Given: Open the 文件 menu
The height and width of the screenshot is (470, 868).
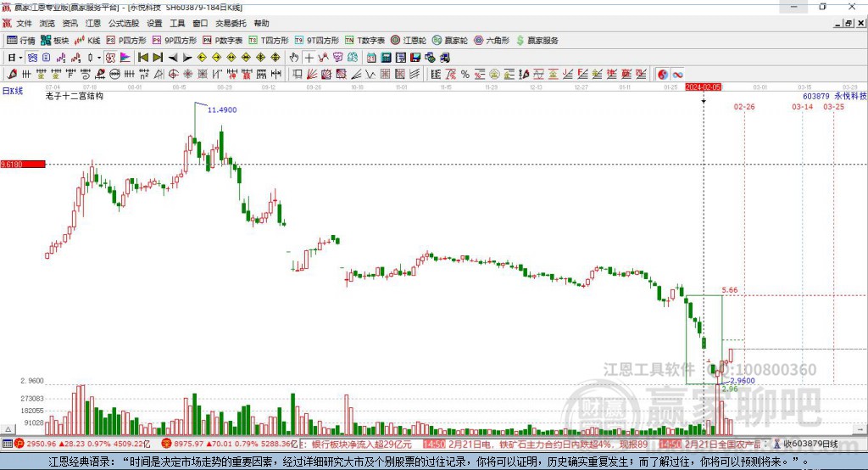Looking at the screenshot, I should point(25,23).
